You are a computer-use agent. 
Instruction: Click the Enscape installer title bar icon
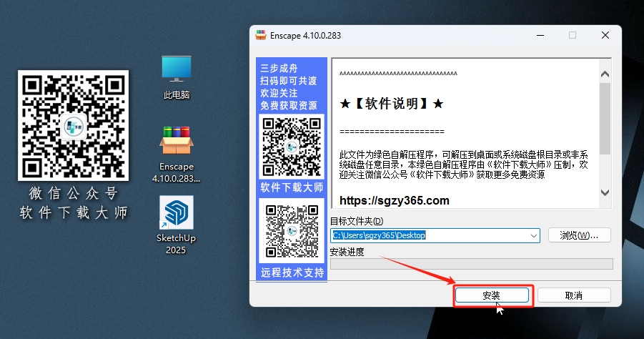[x=260, y=35]
